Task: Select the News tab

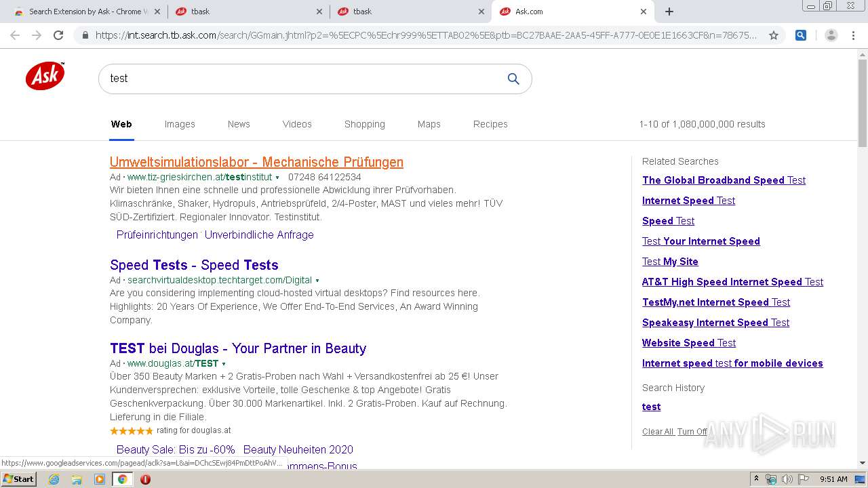Action: tap(239, 124)
